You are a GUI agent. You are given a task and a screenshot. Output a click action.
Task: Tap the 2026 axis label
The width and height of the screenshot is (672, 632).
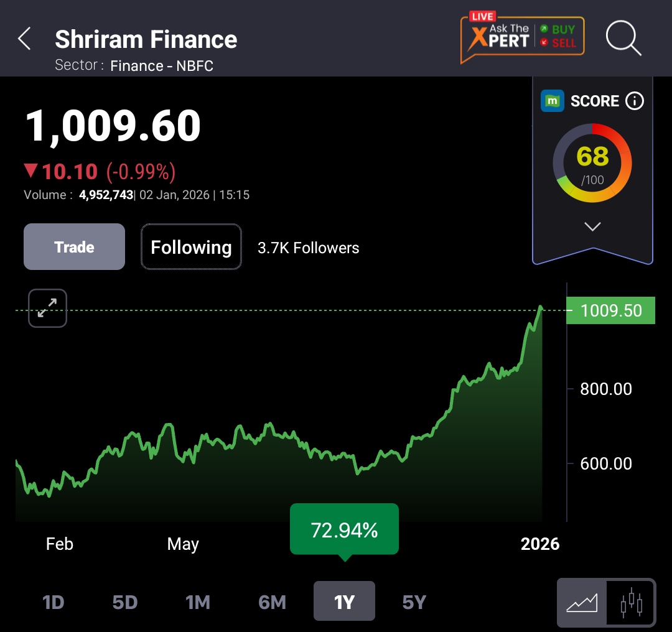click(x=540, y=544)
